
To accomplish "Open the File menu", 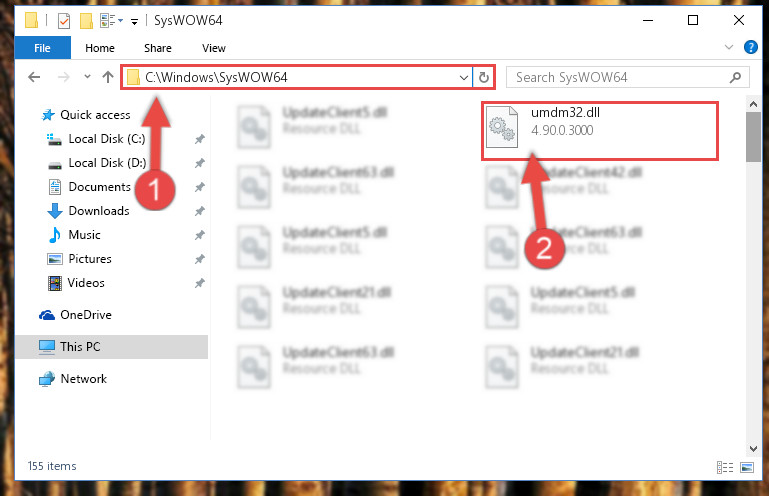I will point(43,48).
